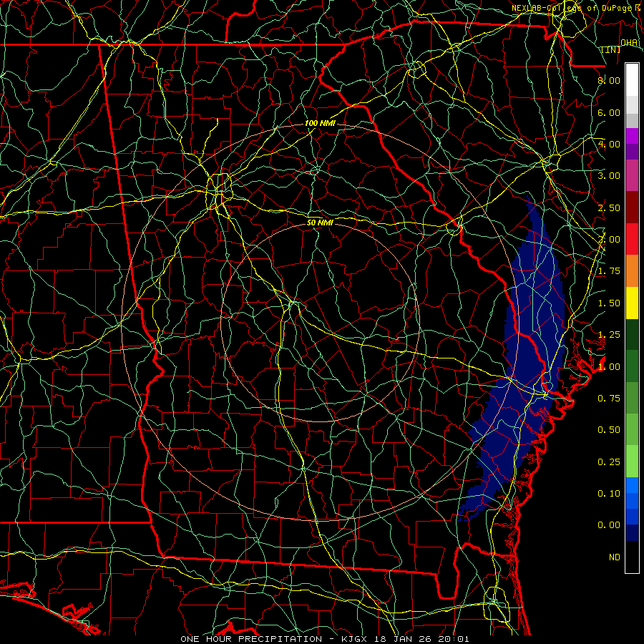Click the [IN] units label
Image resolution: width=644 pixels, height=644 pixels.
coord(611,49)
